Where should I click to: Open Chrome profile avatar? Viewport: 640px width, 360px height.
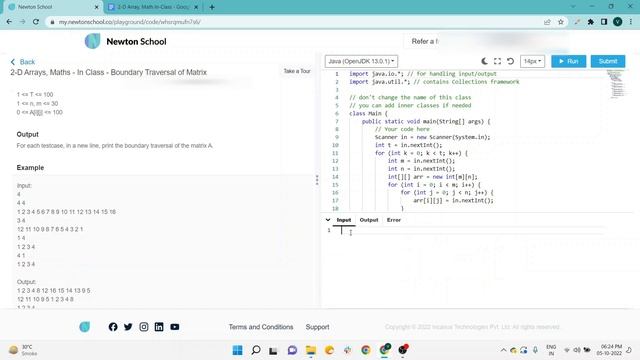pyautogui.click(x=618, y=22)
